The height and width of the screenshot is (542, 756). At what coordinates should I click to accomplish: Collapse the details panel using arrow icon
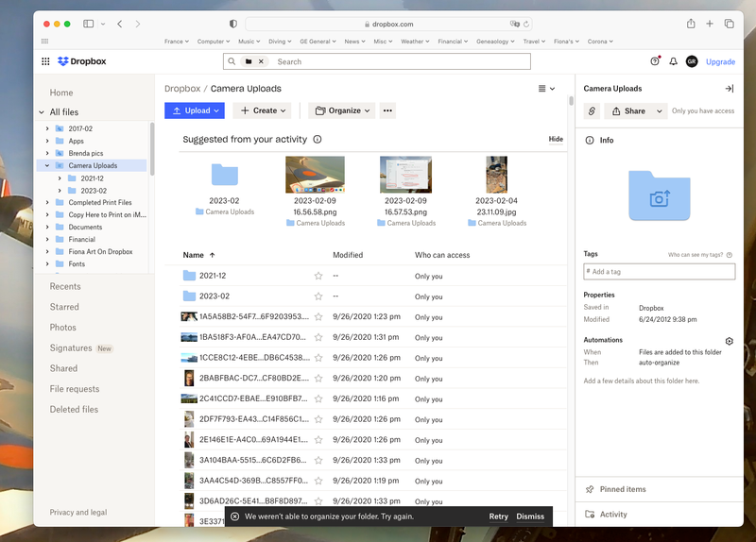coord(729,89)
